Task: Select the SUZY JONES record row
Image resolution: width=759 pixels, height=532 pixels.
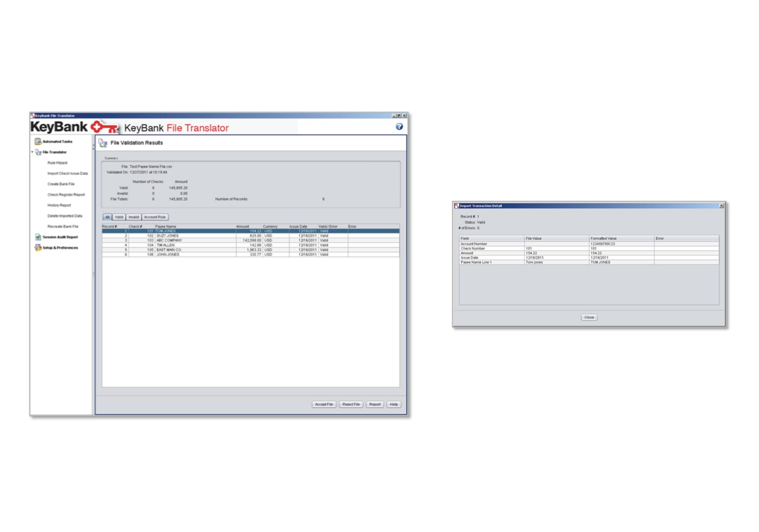Action: tap(250, 236)
